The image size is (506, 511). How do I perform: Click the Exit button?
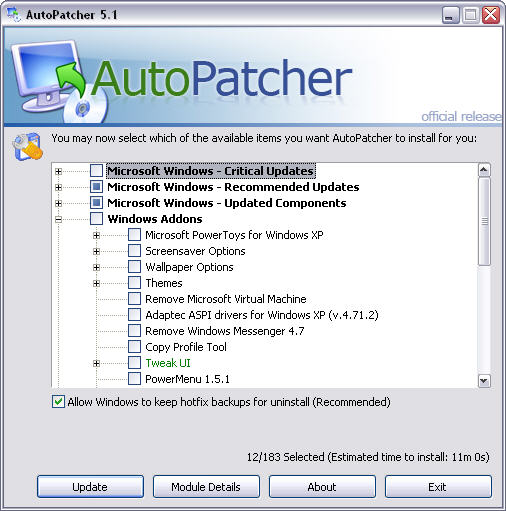[x=438, y=487]
